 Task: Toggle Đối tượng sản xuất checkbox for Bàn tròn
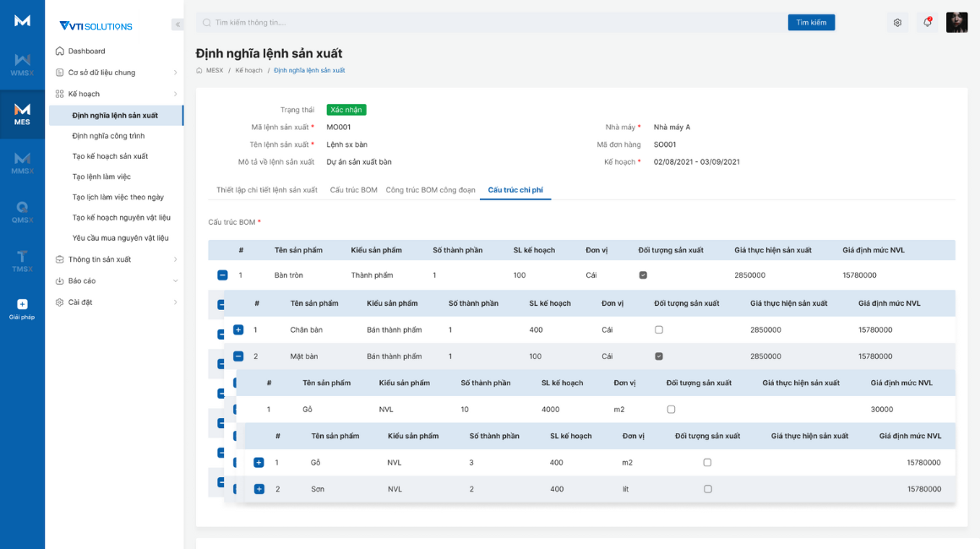(x=643, y=275)
